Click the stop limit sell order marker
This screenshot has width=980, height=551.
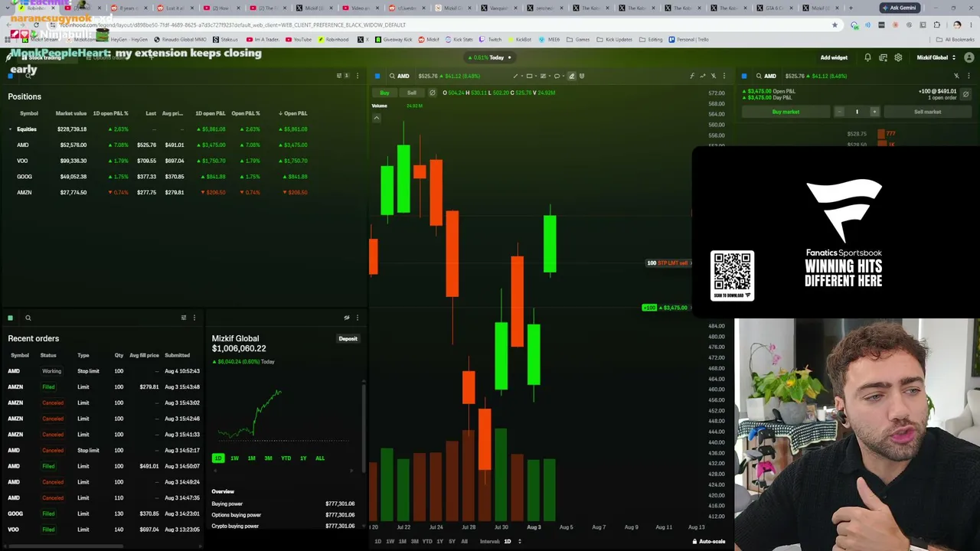668,263
